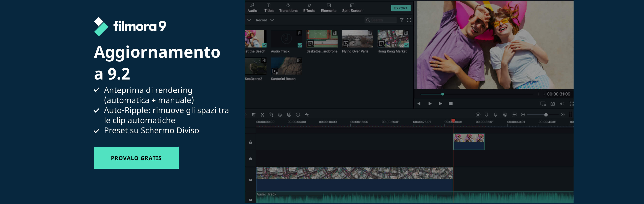Screen dimensions: 644x204
Task: Click the filmora9 logo
Action: coord(130,27)
